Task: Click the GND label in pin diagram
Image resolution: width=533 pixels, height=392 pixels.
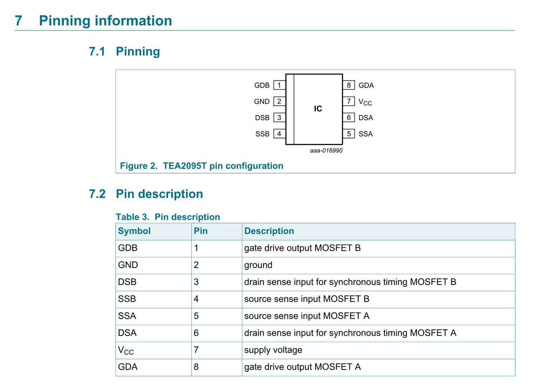Action: (262, 102)
